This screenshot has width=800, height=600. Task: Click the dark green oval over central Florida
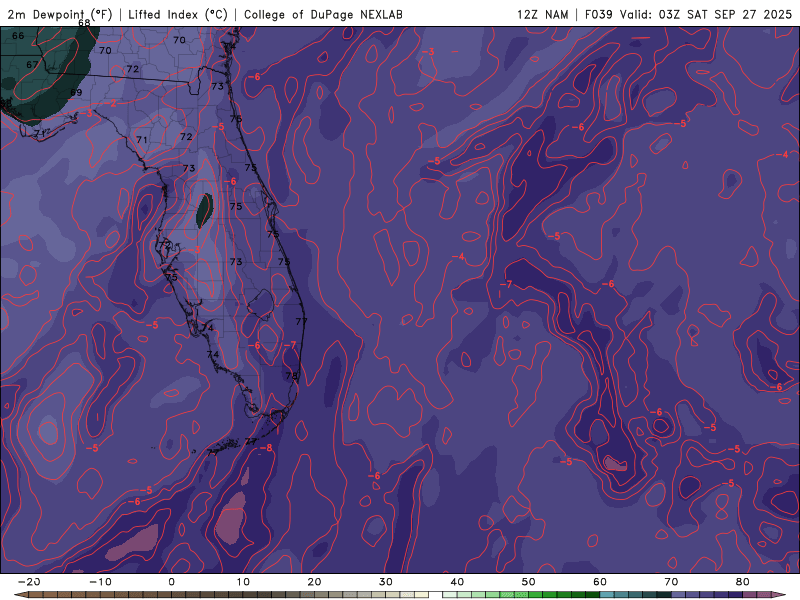click(x=205, y=211)
